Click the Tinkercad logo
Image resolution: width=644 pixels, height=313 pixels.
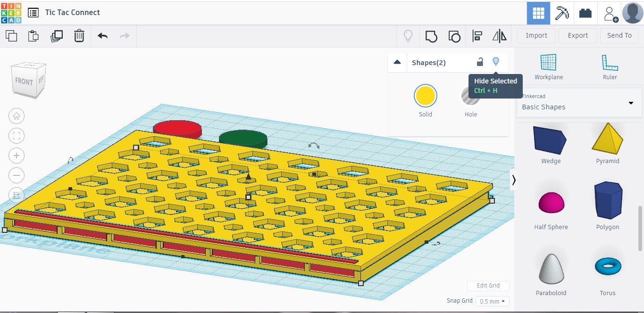click(11, 13)
